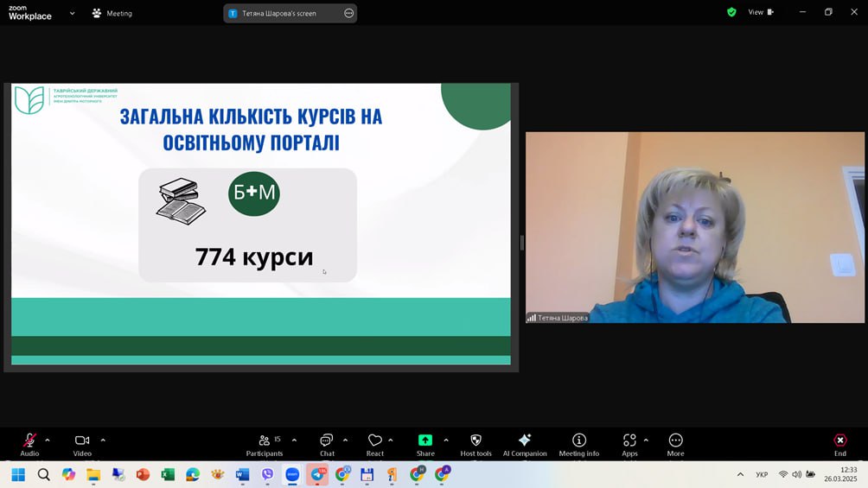The height and width of the screenshot is (488, 868).
Task: Open screen share options ellipsis
Action: coord(348,13)
